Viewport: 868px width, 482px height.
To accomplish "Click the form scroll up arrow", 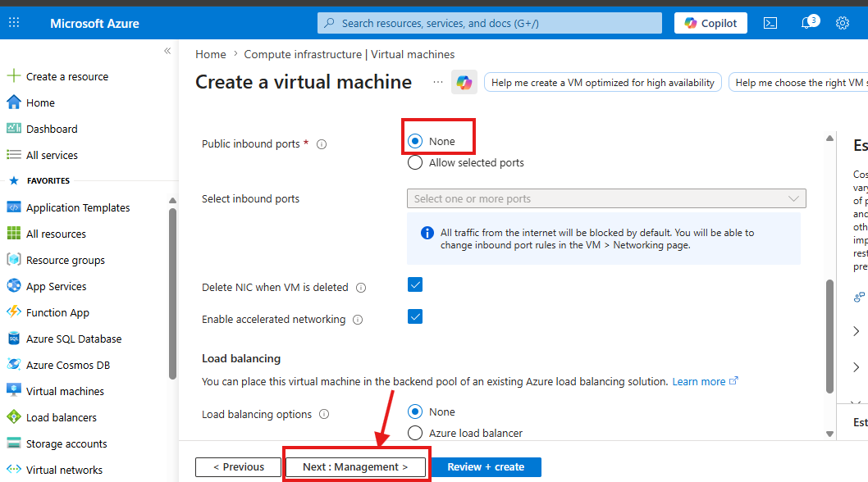I will pyautogui.click(x=829, y=139).
